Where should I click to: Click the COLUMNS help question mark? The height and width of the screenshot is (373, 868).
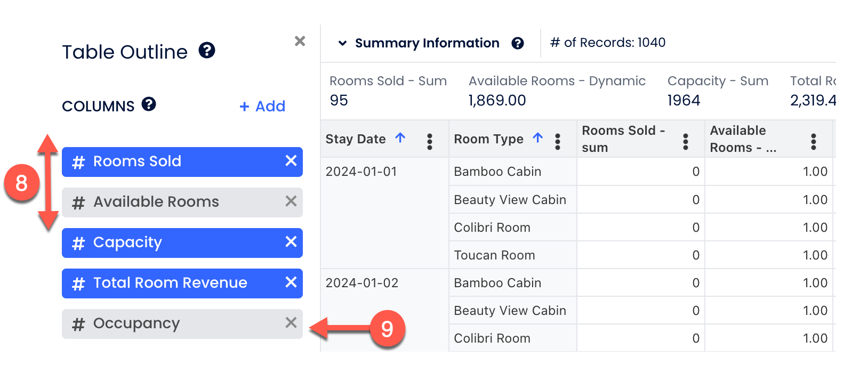tap(149, 104)
